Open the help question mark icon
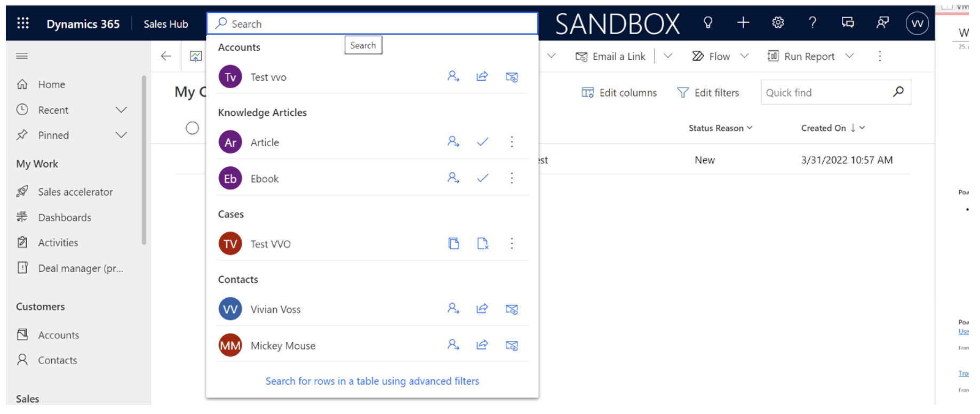The image size is (980, 414). click(x=812, y=22)
